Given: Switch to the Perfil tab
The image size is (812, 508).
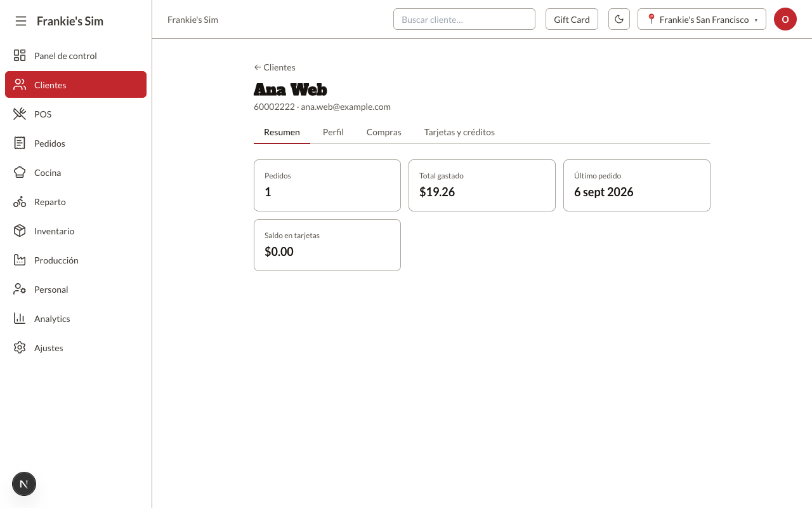Looking at the screenshot, I should [x=333, y=132].
